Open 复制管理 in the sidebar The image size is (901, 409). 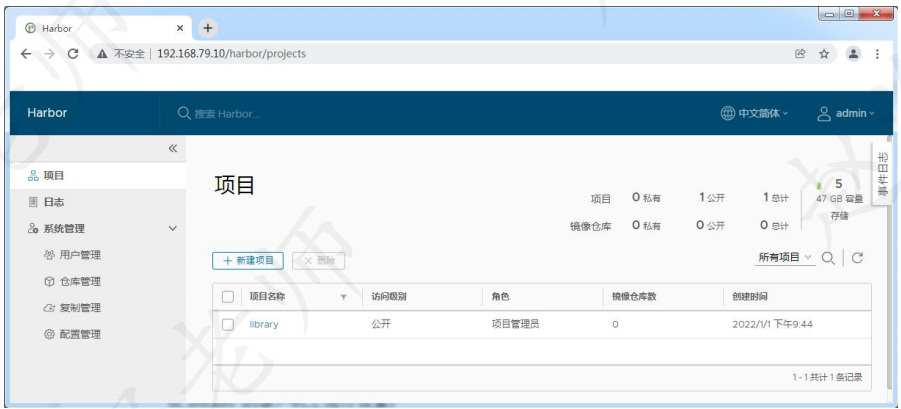click(x=73, y=308)
